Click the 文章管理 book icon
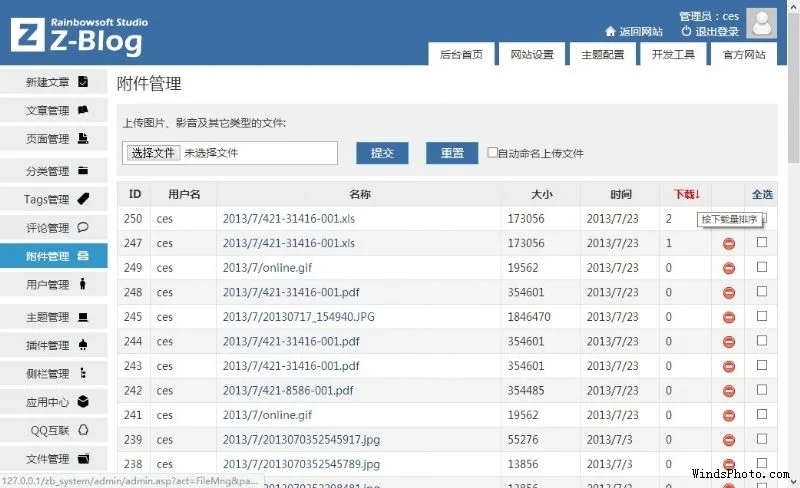Screen dimensions: 800x488 pyautogui.click(x=83, y=110)
